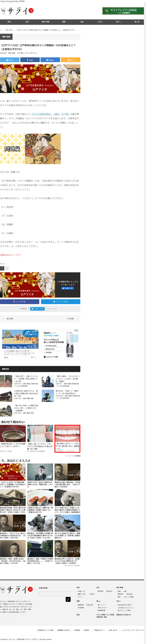This screenshot has width=146, height=644.
Task: Close the Dyson ad with X icon
Action: (77, 331)
